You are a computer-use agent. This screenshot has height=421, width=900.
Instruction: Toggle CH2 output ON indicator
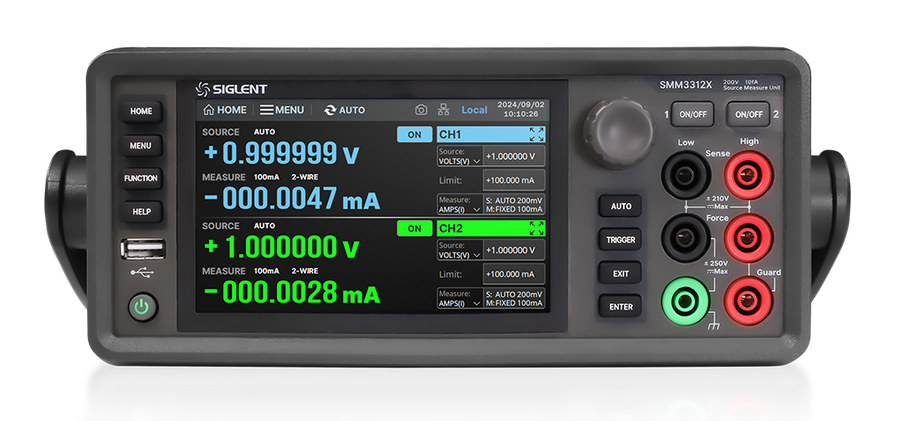pyautogui.click(x=414, y=229)
